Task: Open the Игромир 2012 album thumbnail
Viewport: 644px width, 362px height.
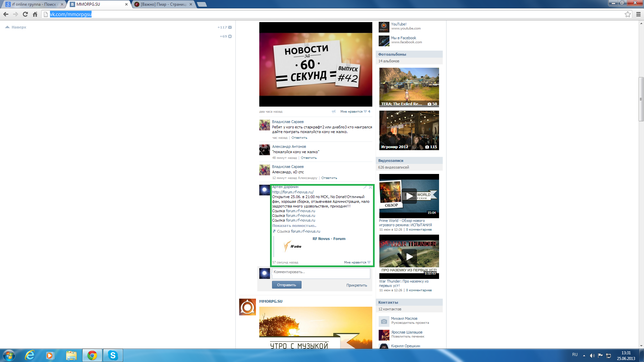Action: (x=409, y=130)
